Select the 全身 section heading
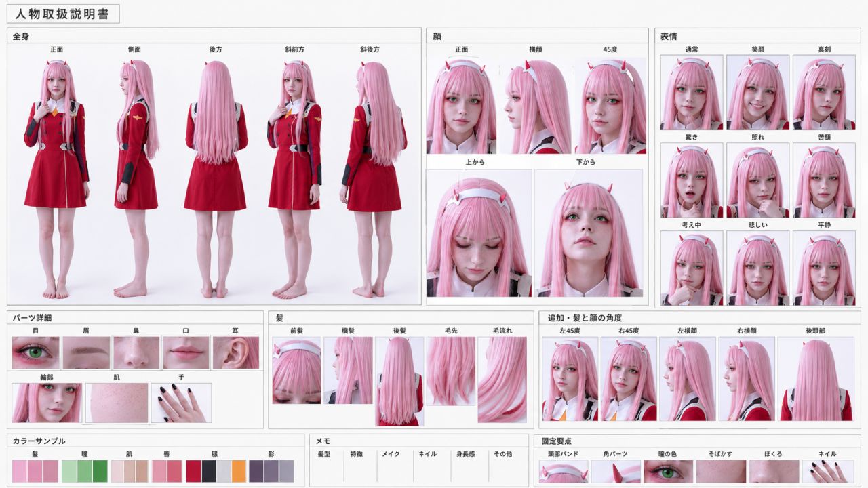The width and height of the screenshot is (868, 488). point(20,37)
